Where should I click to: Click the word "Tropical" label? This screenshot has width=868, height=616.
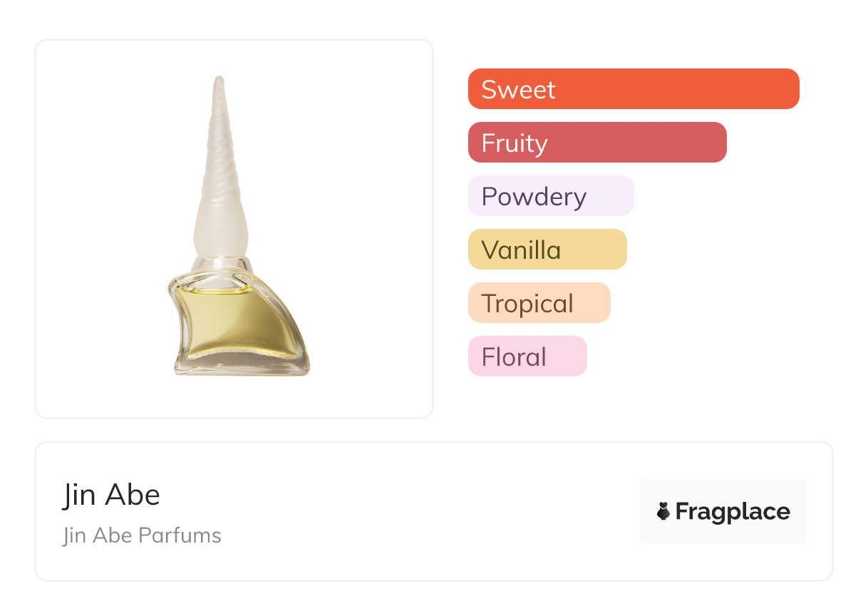(527, 304)
